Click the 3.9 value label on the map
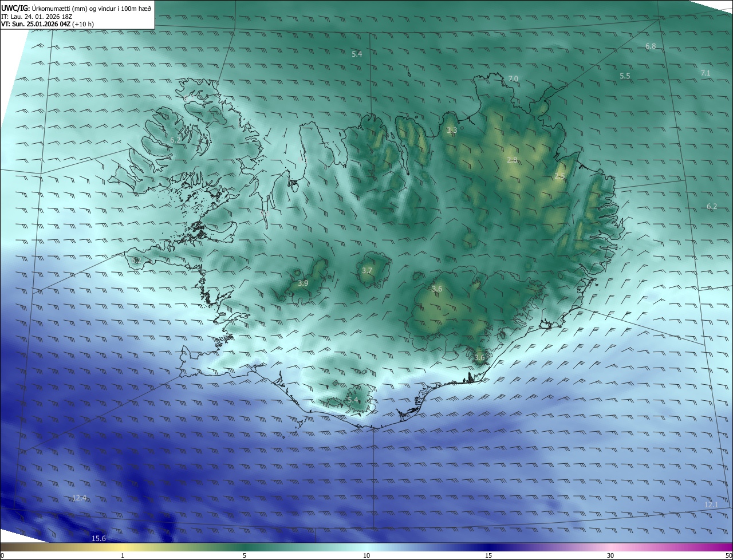Screen dimensions: 733x560 [303, 283]
